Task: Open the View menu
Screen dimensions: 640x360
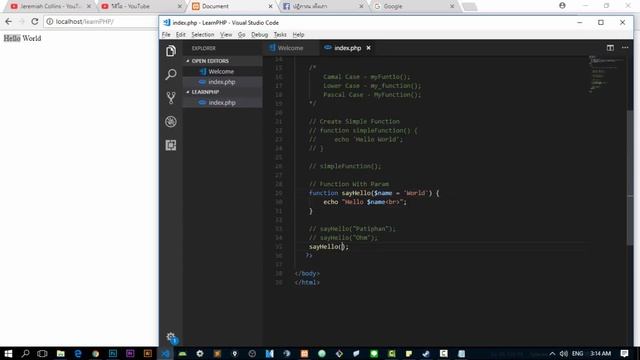Action: pos(226,35)
